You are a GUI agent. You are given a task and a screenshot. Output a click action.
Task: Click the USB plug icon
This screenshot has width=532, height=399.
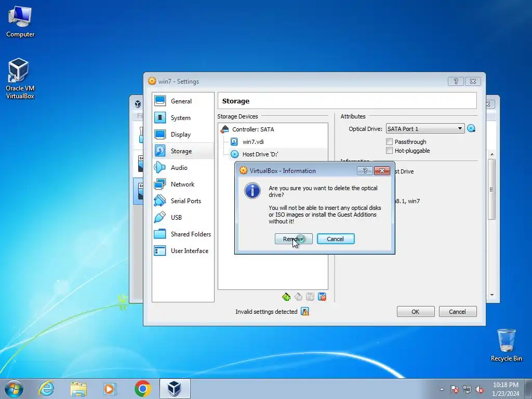click(x=160, y=217)
